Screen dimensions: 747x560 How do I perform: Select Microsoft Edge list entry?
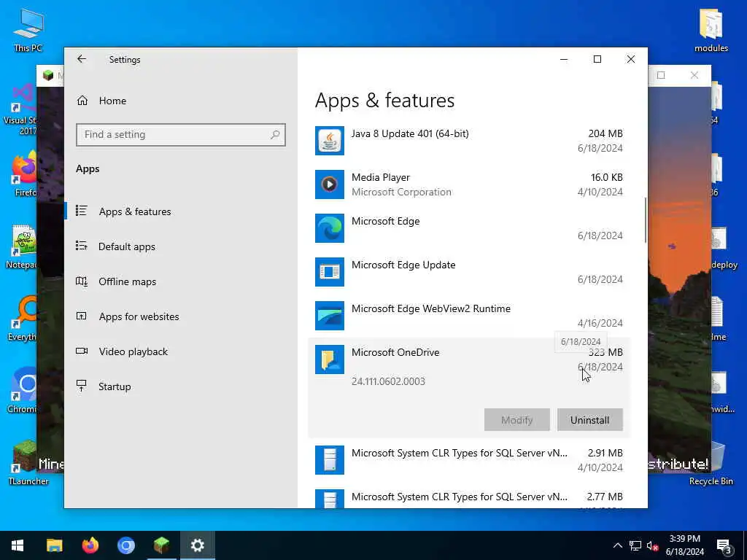click(469, 228)
